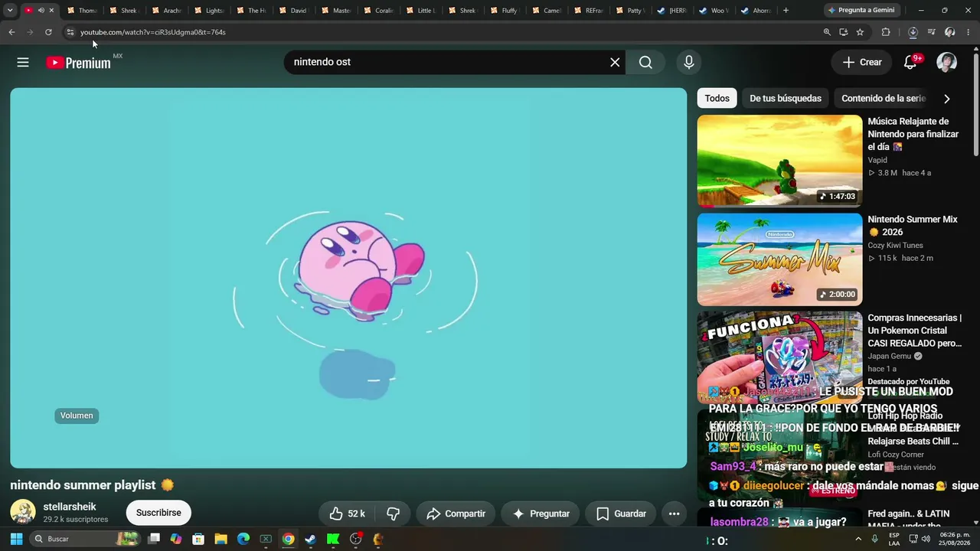
Task: Save video with Guardar button
Action: tap(621, 514)
